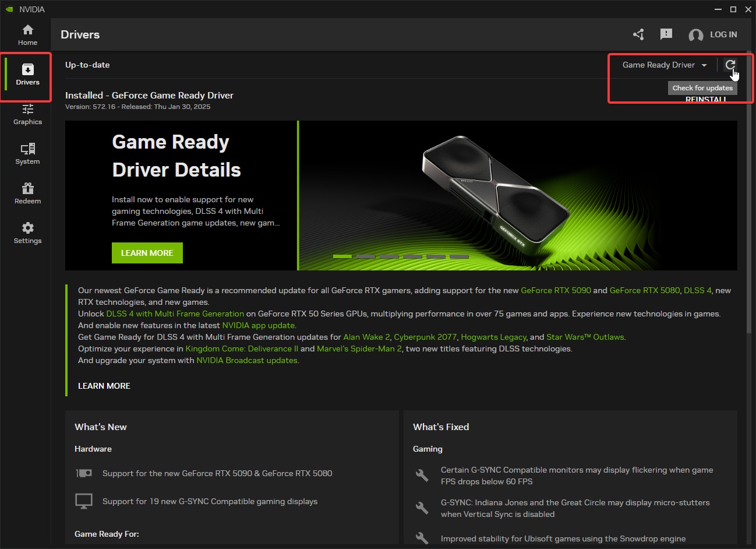
Task: Select the first carousel slide indicator
Action: pyautogui.click(x=342, y=256)
